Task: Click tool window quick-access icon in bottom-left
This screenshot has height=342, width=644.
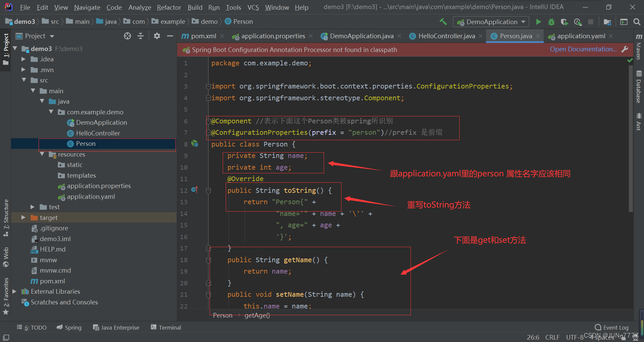Action: click(6, 337)
